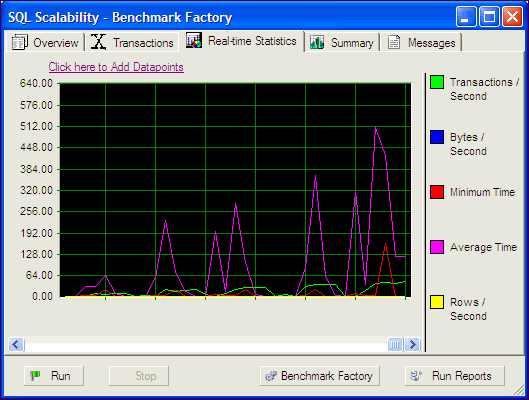Close the SQL Scalability window

[x=512, y=17]
